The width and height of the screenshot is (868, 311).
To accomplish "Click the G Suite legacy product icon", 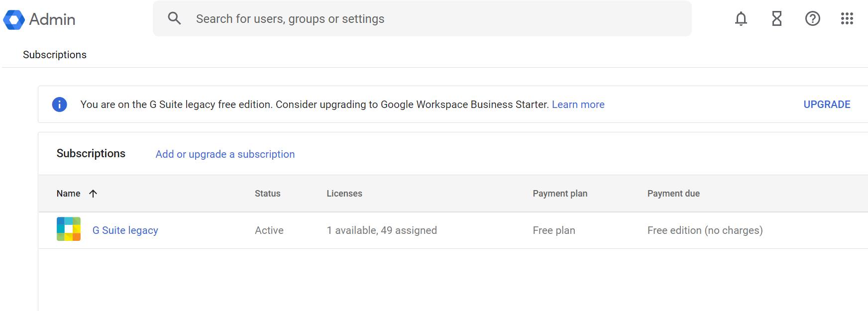I will [x=69, y=229].
